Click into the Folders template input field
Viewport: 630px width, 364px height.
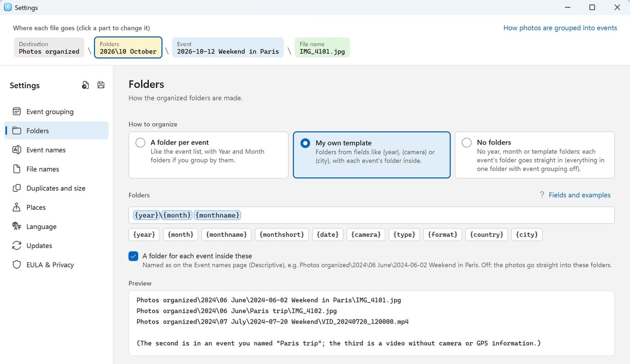[x=371, y=215]
